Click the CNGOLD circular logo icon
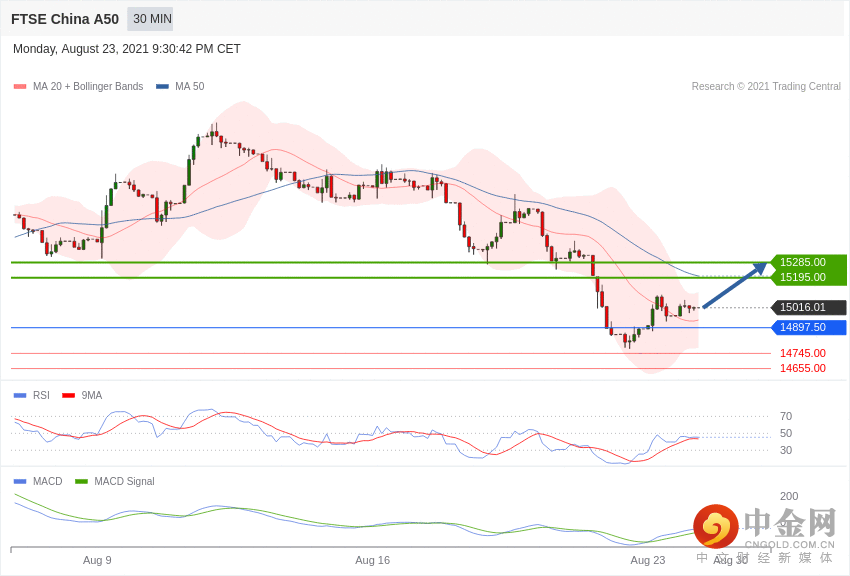Screen dimensions: 850x576 click(x=716, y=526)
